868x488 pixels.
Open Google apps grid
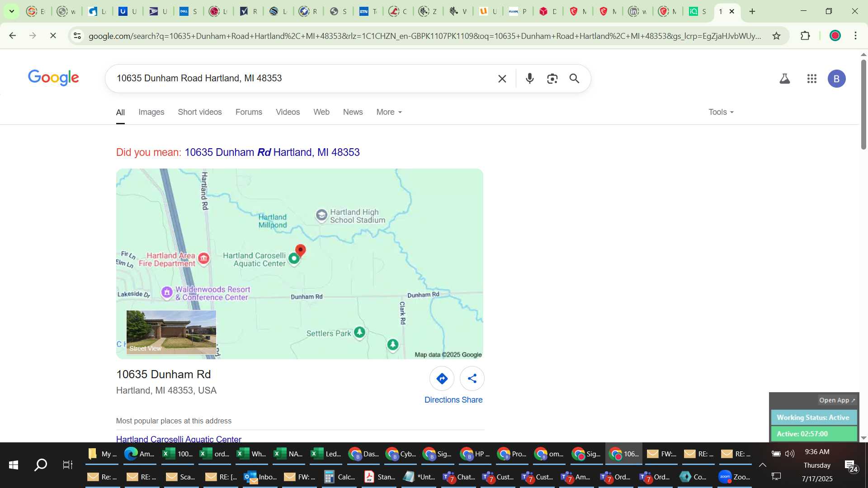(x=812, y=79)
